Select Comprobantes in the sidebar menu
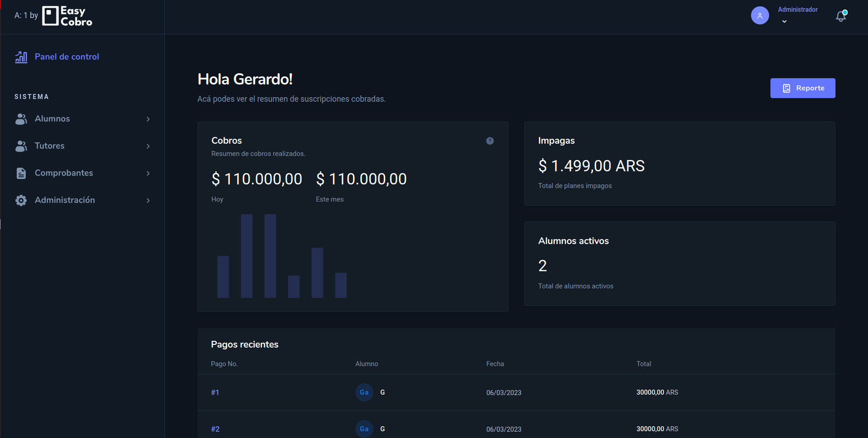This screenshot has width=868, height=438. coord(64,173)
